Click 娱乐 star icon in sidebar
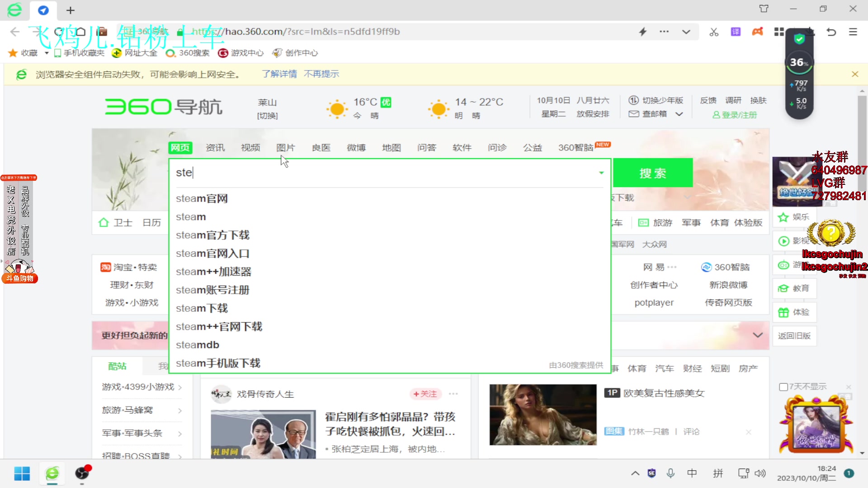This screenshot has width=868, height=488. 783,217
